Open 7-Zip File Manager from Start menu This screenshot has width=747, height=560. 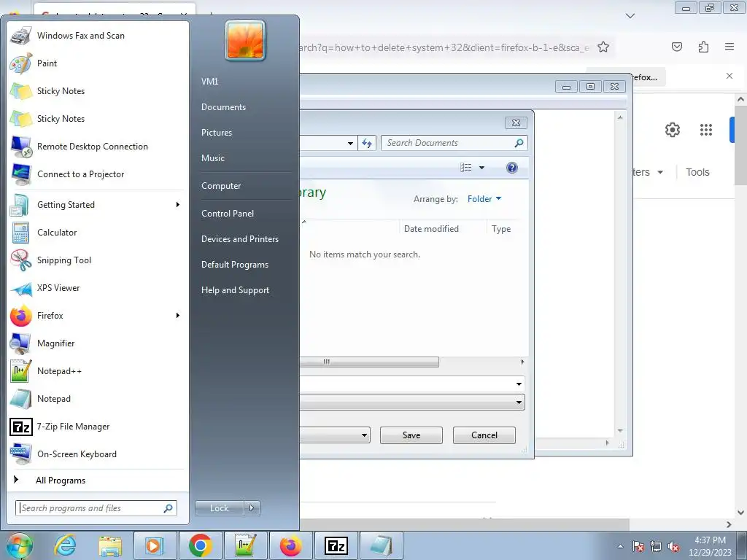coord(98,427)
